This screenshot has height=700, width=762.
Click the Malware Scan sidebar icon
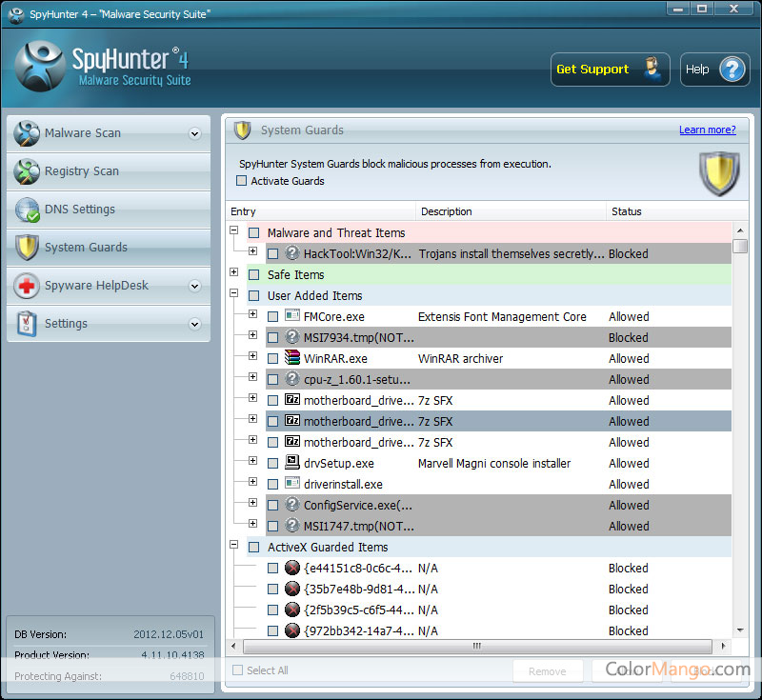click(27, 133)
